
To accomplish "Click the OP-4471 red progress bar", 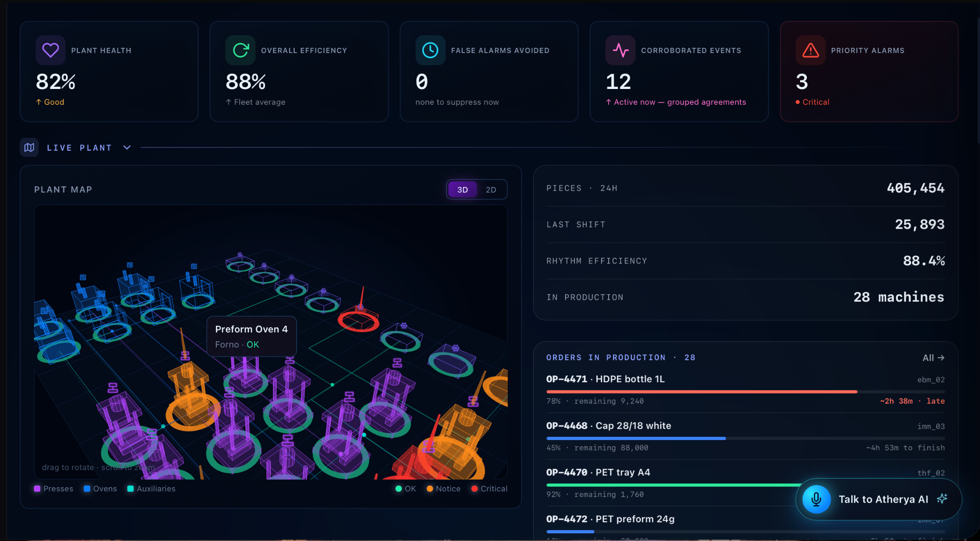I will [x=702, y=392].
